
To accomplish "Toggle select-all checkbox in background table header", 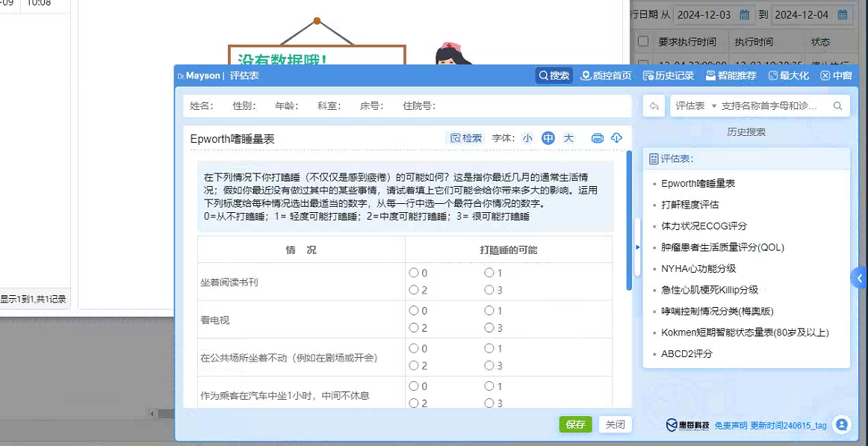I will (642, 42).
